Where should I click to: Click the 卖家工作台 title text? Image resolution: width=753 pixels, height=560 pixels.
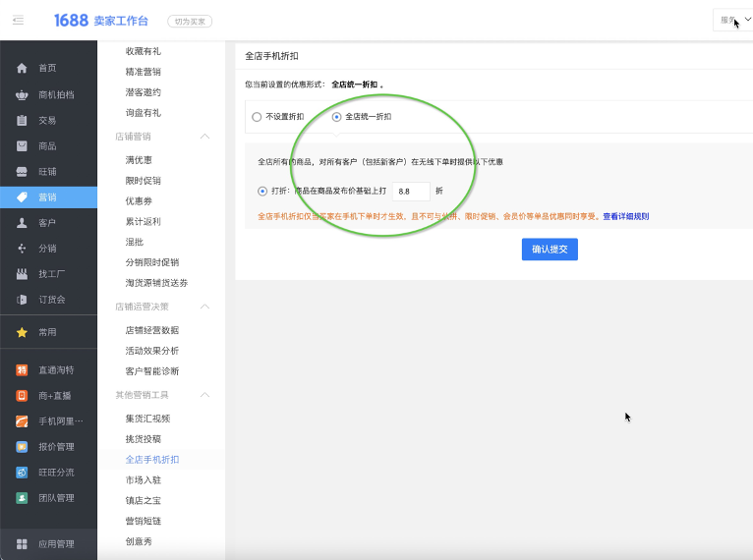pyautogui.click(x=121, y=21)
